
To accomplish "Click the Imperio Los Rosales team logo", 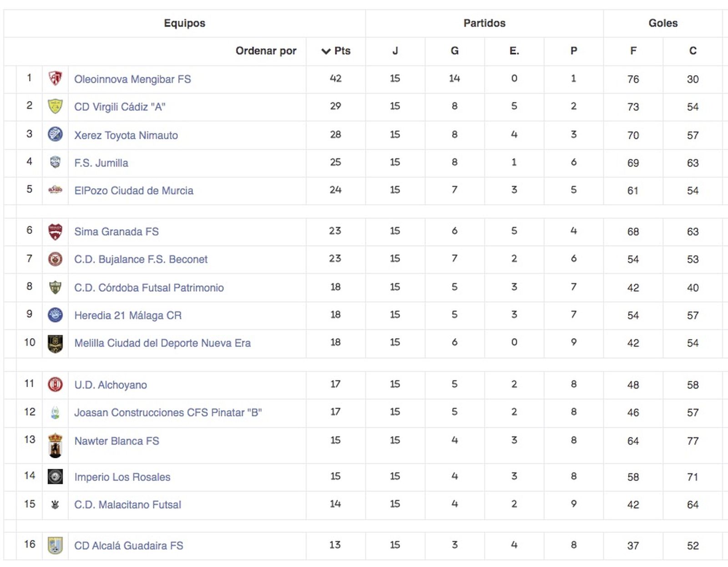I will (55, 477).
